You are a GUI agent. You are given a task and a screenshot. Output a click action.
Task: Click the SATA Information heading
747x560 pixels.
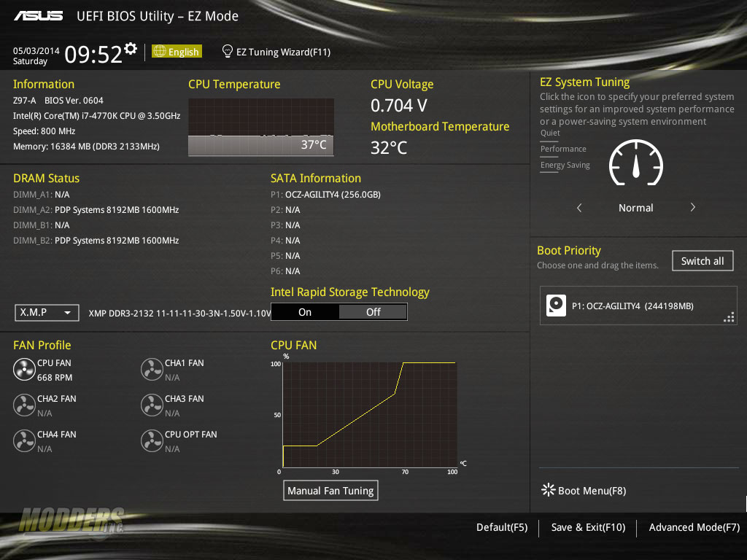(315, 178)
